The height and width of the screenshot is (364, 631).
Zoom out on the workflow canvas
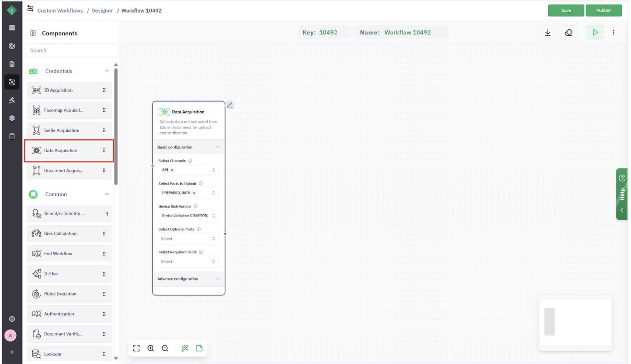(x=165, y=348)
